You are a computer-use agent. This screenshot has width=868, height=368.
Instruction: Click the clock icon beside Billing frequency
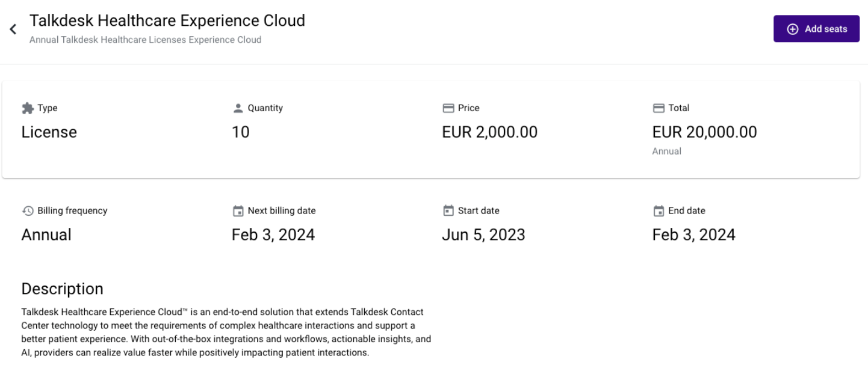point(28,210)
